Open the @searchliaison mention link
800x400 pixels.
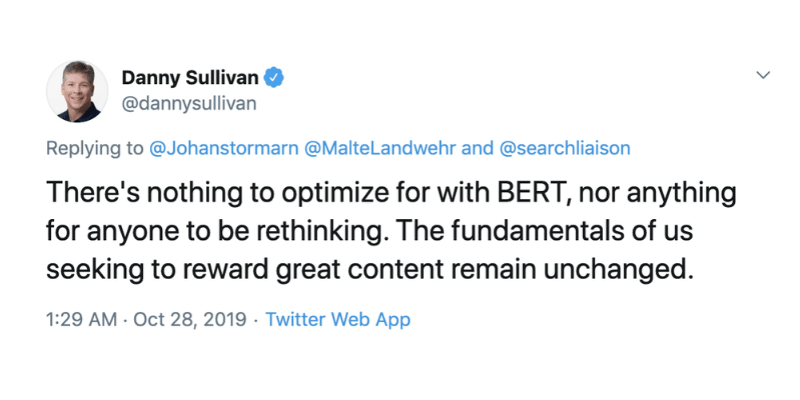(565, 149)
